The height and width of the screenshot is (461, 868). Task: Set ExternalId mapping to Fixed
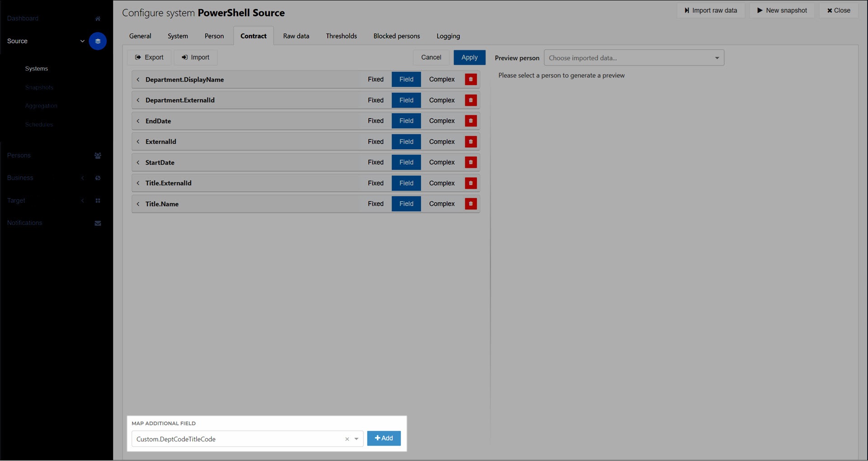click(x=376, y=142)
